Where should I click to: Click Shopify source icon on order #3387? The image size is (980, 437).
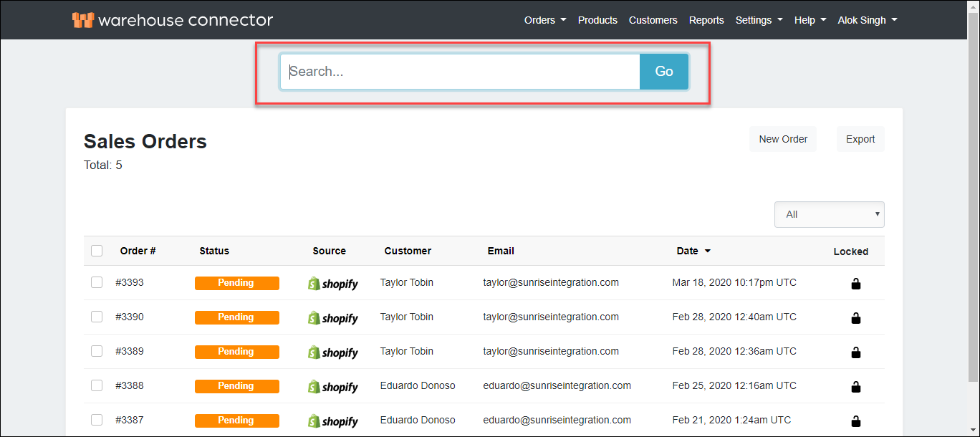[x=332, y=421]
